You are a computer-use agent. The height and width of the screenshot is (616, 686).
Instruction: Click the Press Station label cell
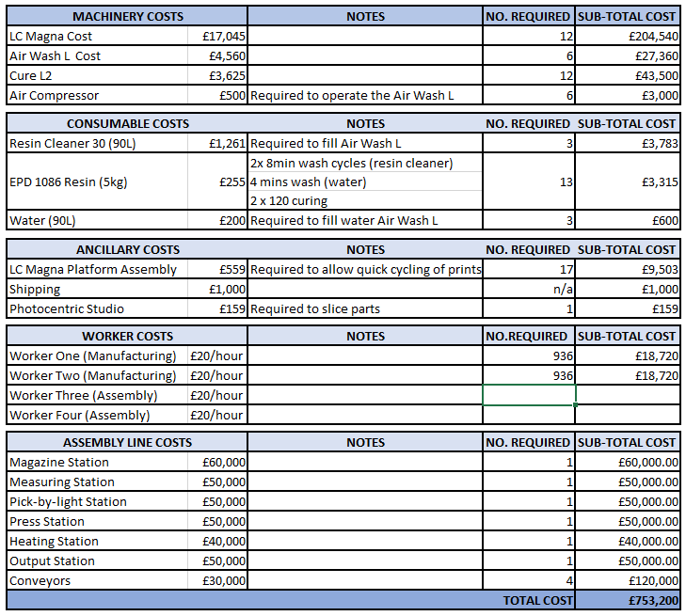(98, 521)
